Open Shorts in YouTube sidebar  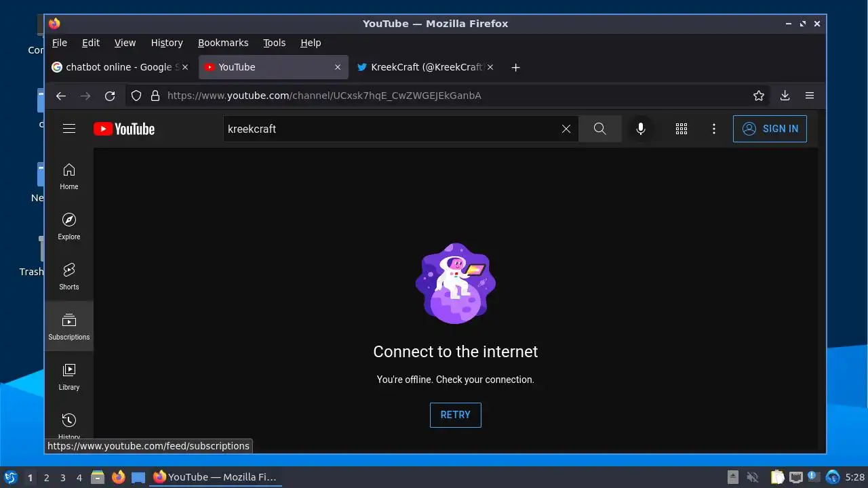click(69, 277)
